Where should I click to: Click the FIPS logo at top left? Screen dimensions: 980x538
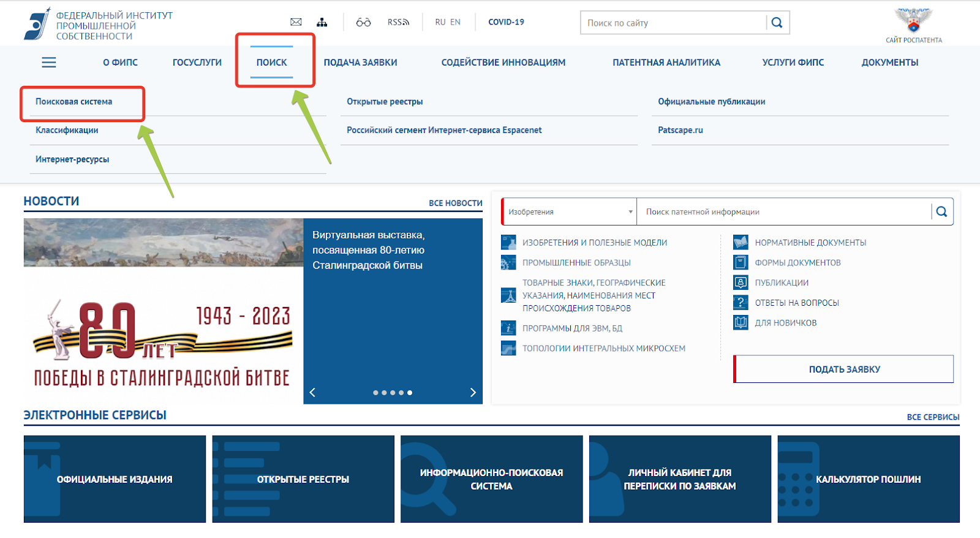98,25
